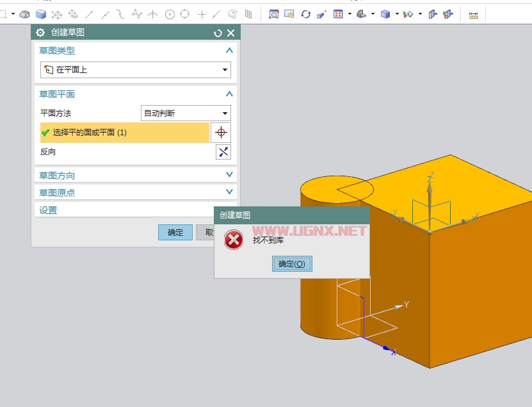Collapse the 草图平面 section

click(x=229, y=94)
